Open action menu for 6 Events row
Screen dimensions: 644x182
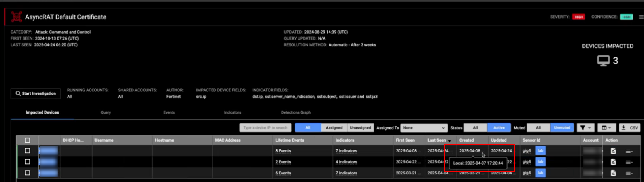click(x=629, y=173)
